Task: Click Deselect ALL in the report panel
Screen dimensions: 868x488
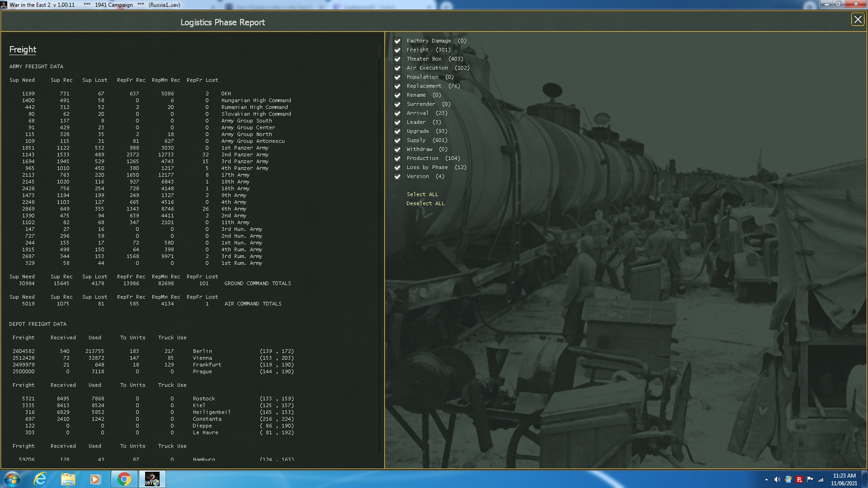Action: (425, 203)
